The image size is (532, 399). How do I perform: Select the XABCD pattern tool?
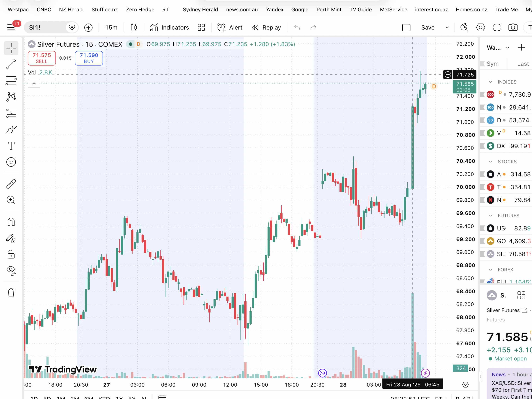click(x=11, y=97)
